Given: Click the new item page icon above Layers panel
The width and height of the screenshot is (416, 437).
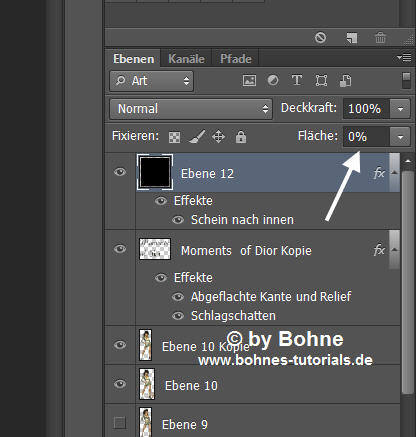Looking at the screenshot, I should tap(351, 38).
